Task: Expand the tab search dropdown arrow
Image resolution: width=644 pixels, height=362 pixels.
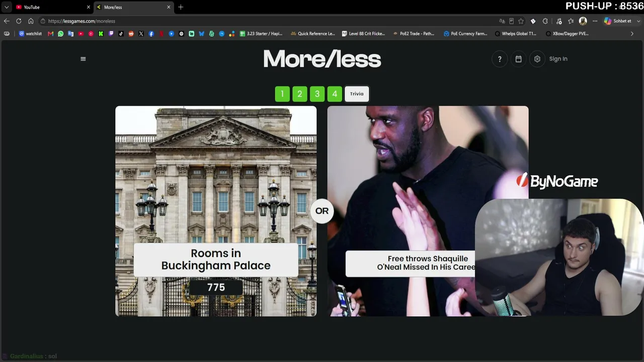Action: (x=7, y=7)
